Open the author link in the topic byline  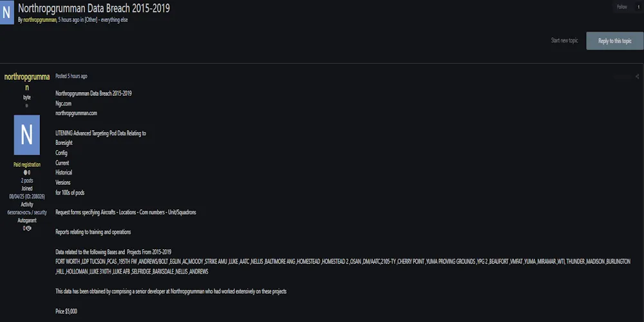coord(39,20)
